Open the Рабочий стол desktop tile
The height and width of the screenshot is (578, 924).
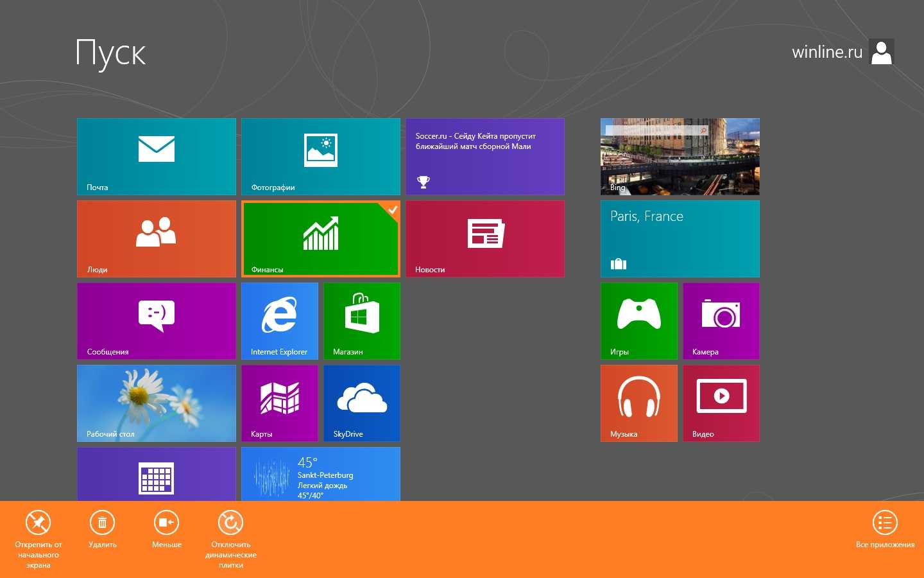157,403
